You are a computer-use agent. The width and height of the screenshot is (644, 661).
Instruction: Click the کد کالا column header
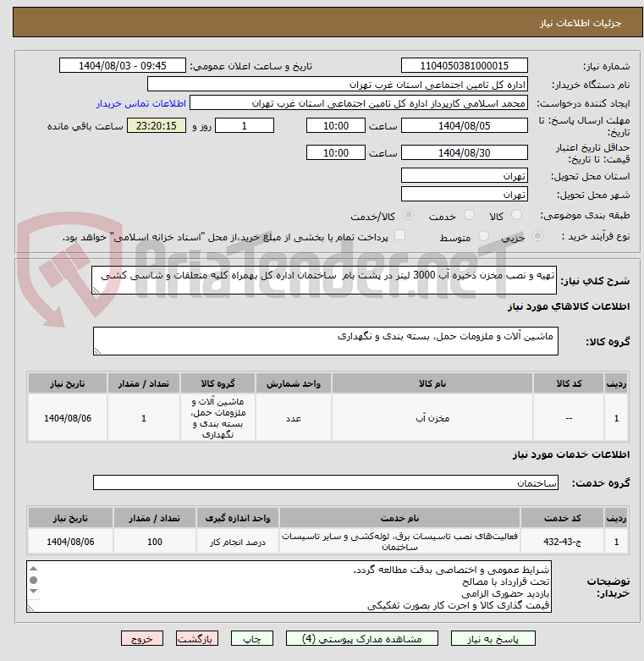click(x=569, y=383)
